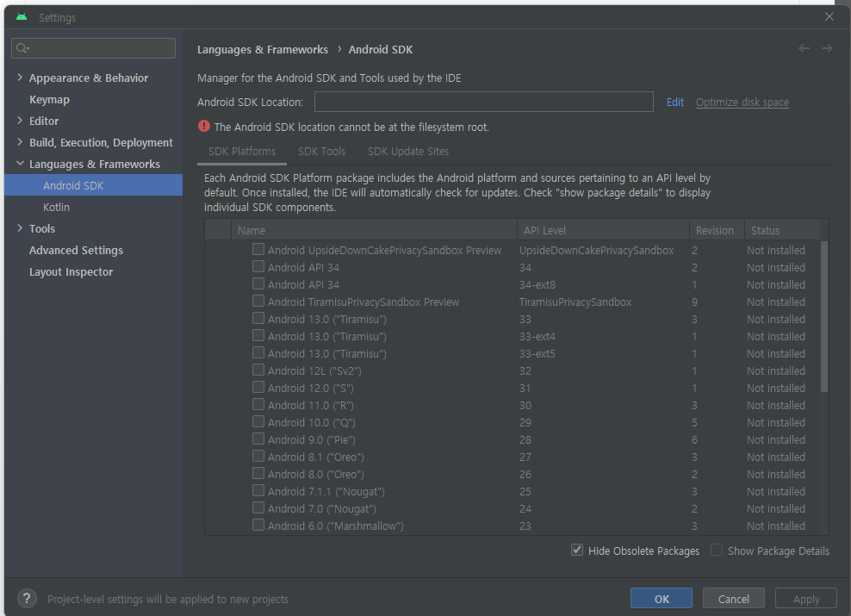This screenshot has height=616, width=851.
Task: Check Android API 34 with level 34-ext8
Action: 258,283
